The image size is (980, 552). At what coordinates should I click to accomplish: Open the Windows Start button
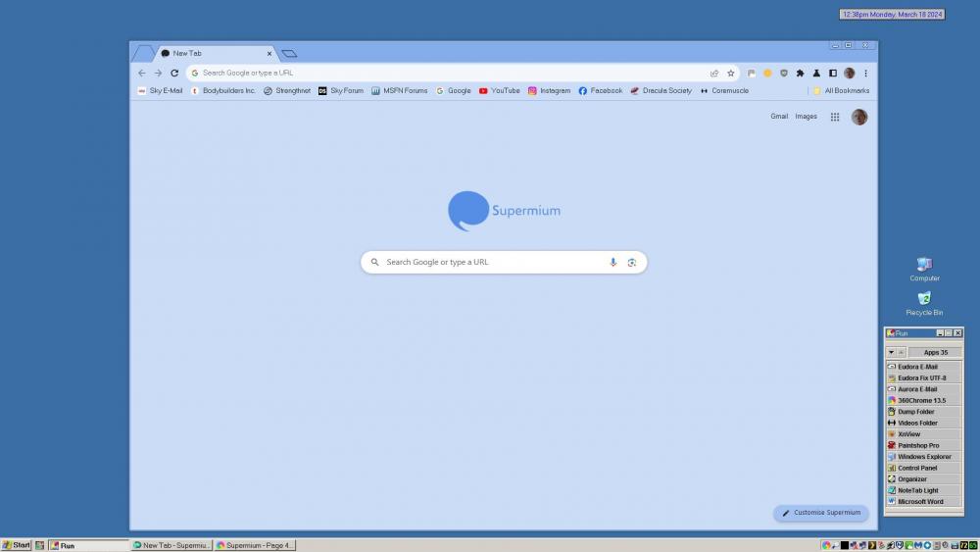point(17,546)
